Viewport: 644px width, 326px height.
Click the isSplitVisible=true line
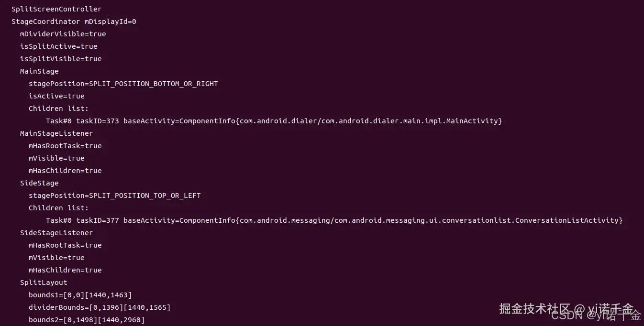pos(61,59)
